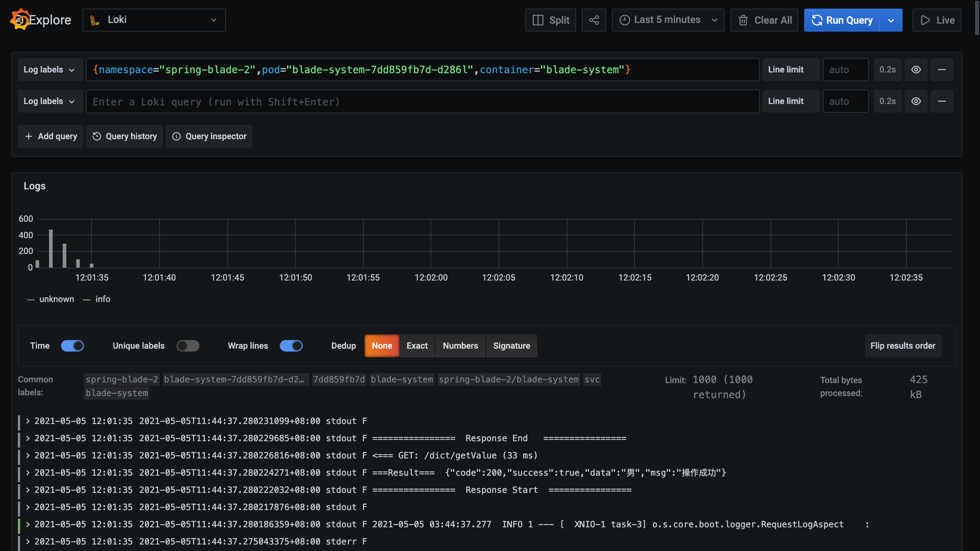Click Limit 1000 (1000 returned) text
This screenshot has height=551, width=980.
722,387
